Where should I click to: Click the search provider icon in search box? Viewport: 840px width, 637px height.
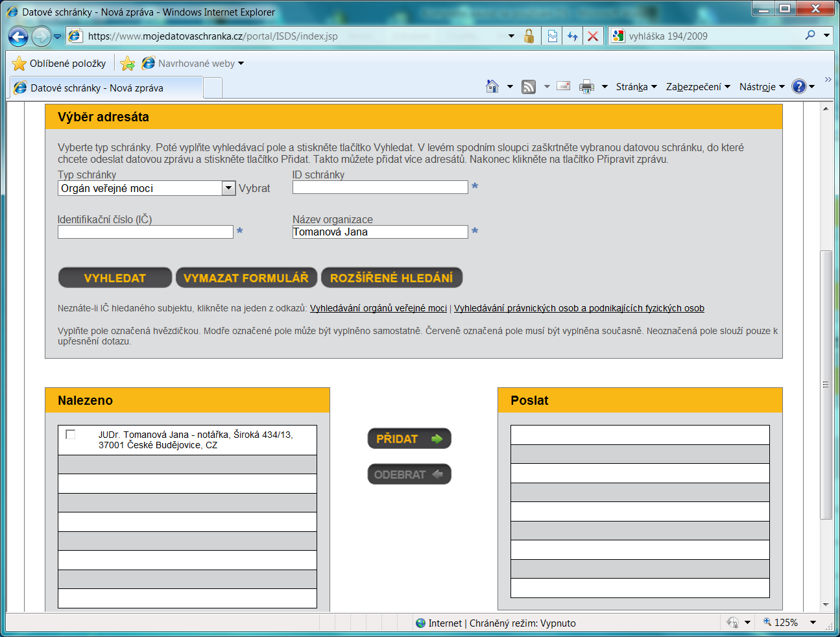tap(618, 36)
